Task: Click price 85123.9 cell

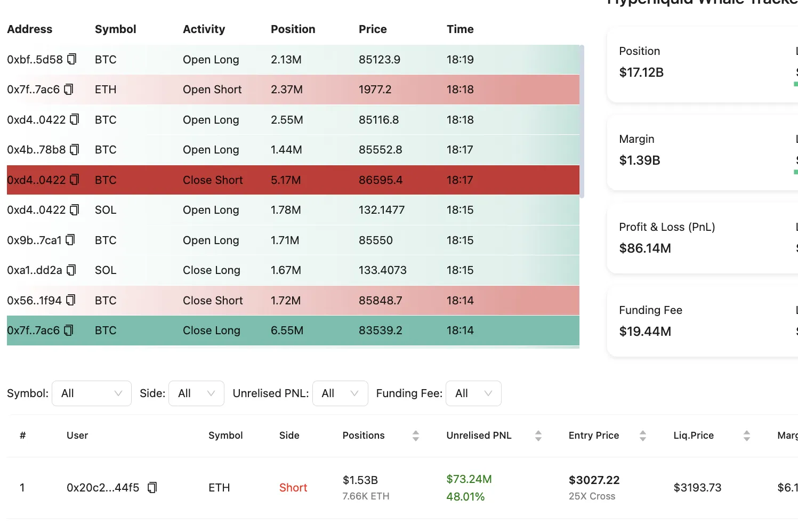Action: pyautogui.click(x=380, y=60)
